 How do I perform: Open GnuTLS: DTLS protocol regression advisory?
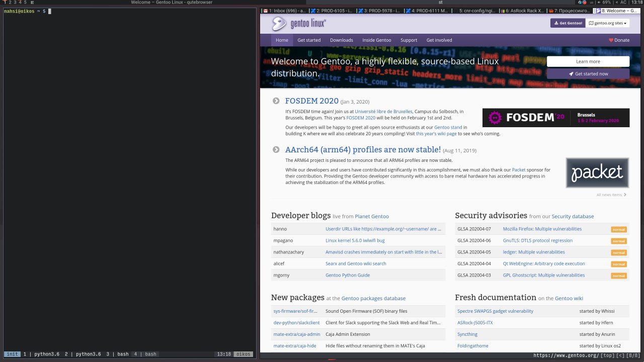pos(538,240)
